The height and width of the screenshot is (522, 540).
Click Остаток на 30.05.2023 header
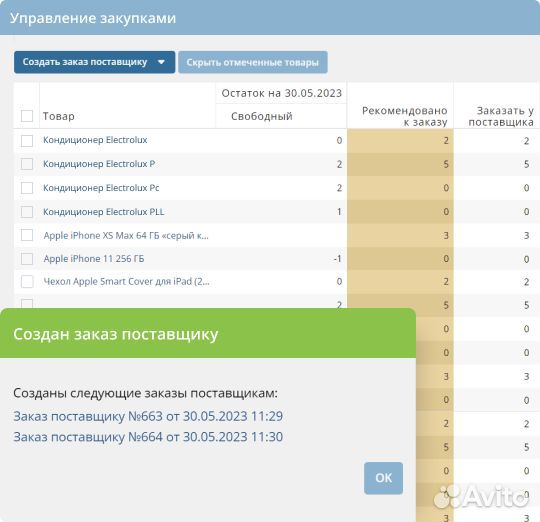click(x=282, y=93)
